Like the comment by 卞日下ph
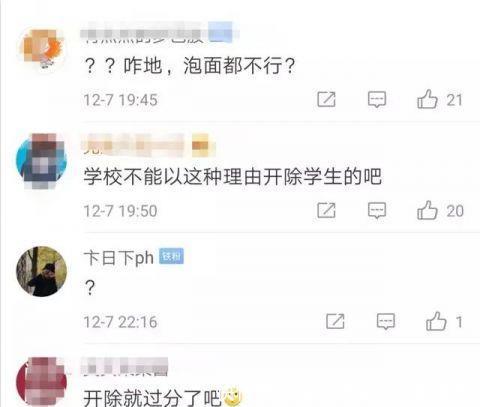The height and width of the screenshot is (407, 480). (x=436, y=321)
